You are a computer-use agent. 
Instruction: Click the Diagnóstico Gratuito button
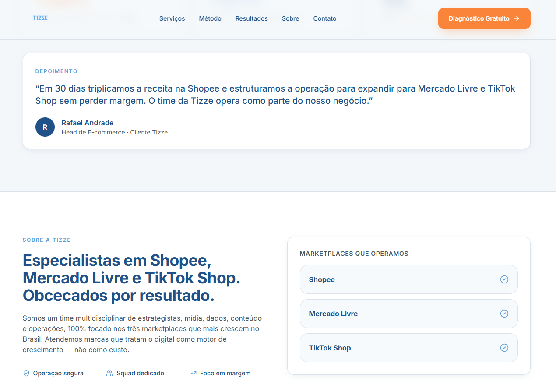tap(484, 18)
